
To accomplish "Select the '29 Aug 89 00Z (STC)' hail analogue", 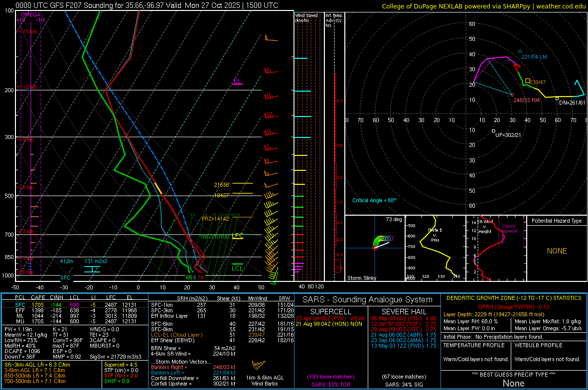I will pos(404,329).
